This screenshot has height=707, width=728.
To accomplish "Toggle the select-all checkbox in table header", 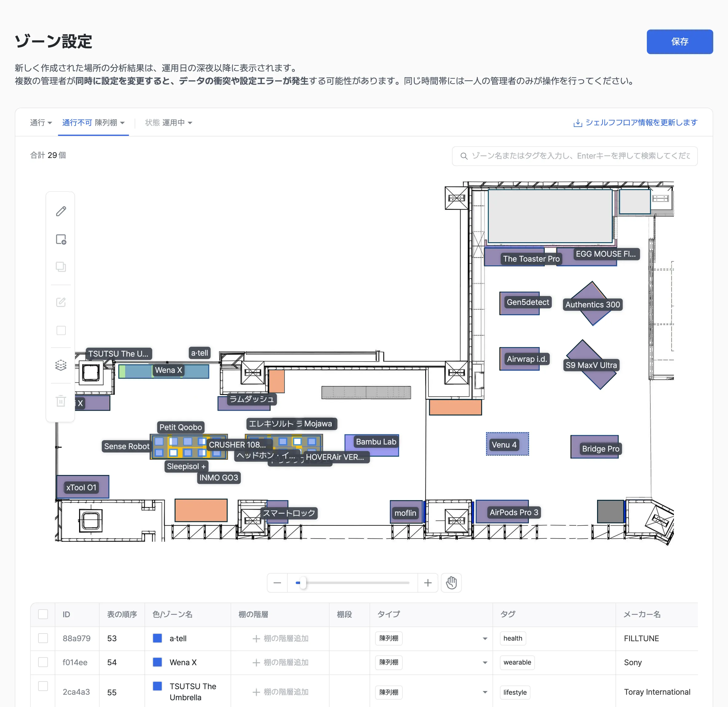I will pyautogui.click(x=43, y=614).
